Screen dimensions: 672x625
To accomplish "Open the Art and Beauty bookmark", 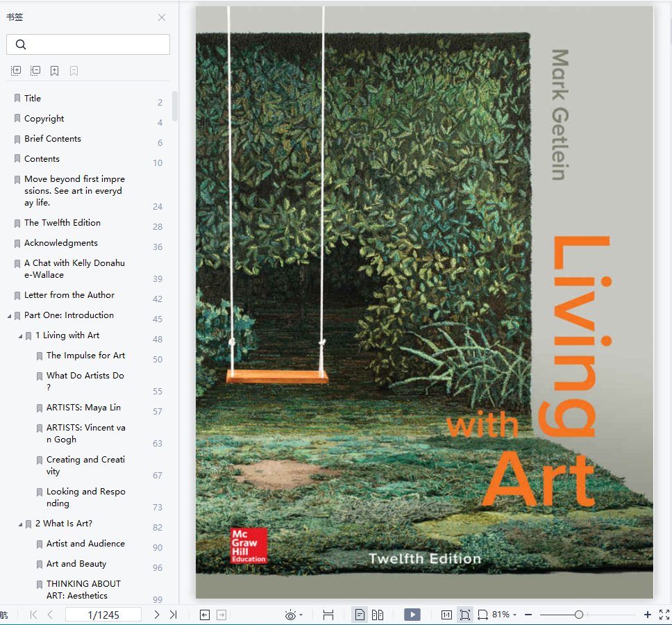I will 76,564.
